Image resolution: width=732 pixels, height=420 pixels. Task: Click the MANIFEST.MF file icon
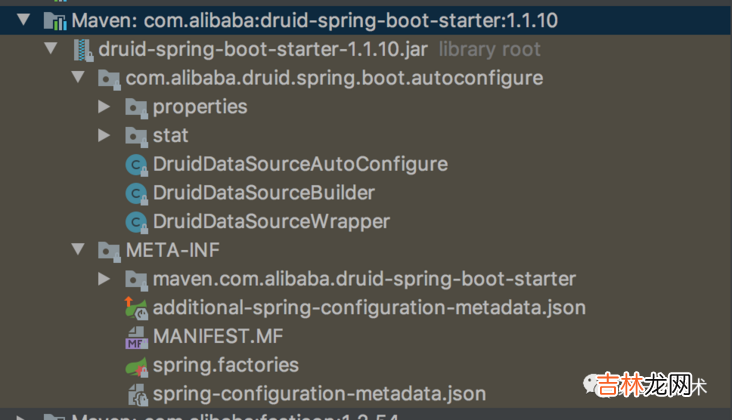point(135,337)
